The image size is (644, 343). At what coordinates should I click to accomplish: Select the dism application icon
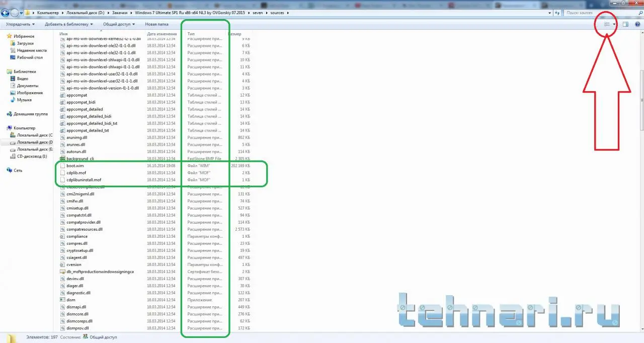click(62, 300)
